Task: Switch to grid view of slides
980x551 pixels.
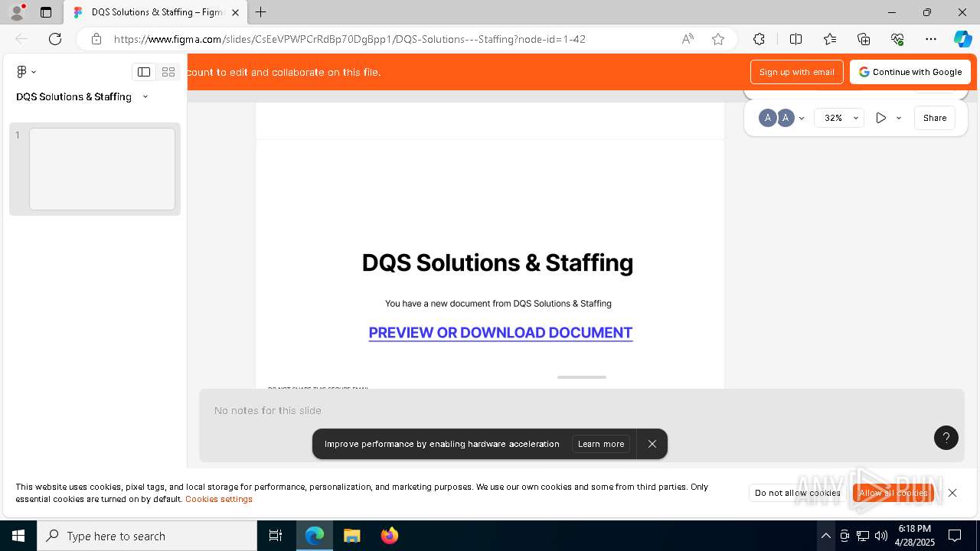Action: click(x=168, y=72)
